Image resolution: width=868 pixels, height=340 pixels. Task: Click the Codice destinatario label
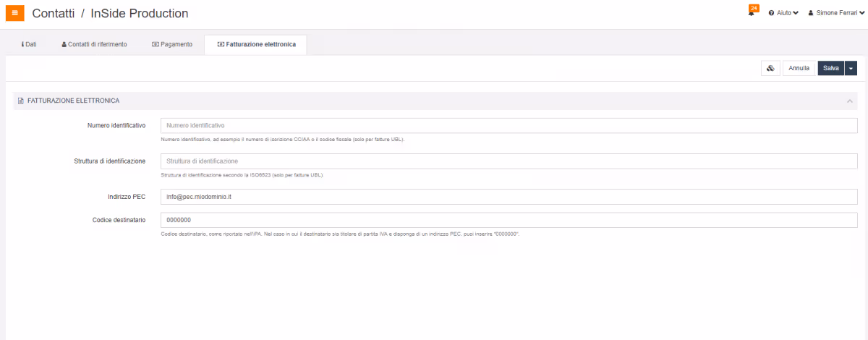[x=119, y=220]
